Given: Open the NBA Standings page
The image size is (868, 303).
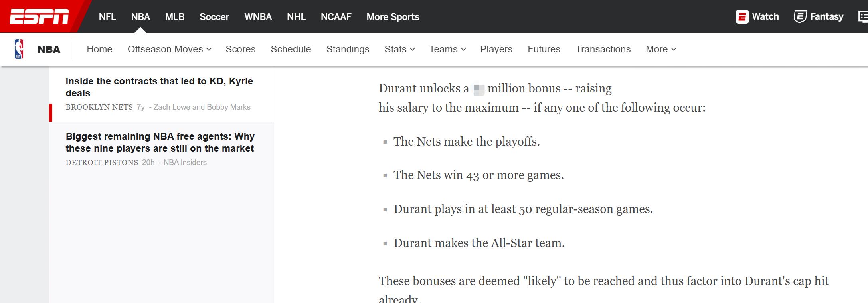Looking at the screenshot, I should (348, 49).
